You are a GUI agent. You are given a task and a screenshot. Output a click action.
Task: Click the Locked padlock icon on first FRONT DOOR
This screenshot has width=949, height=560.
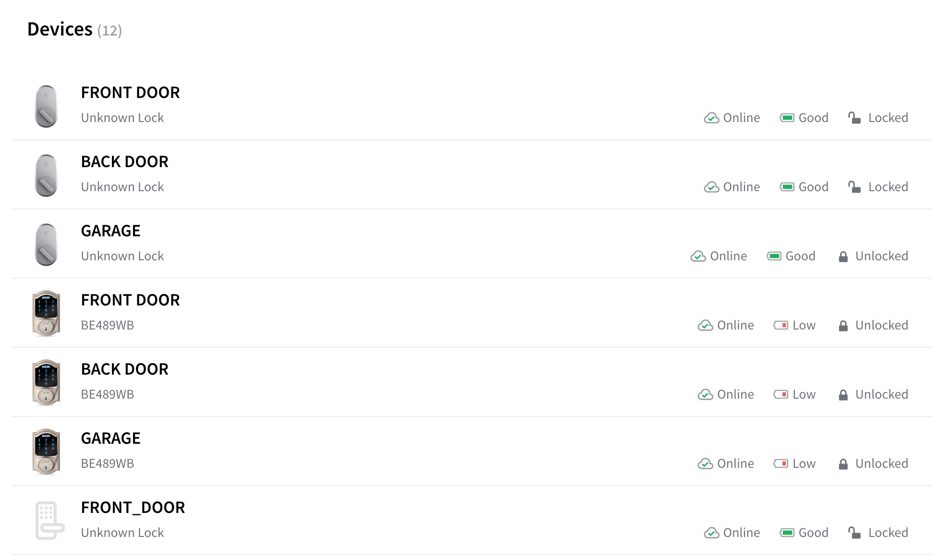point(854,118)
